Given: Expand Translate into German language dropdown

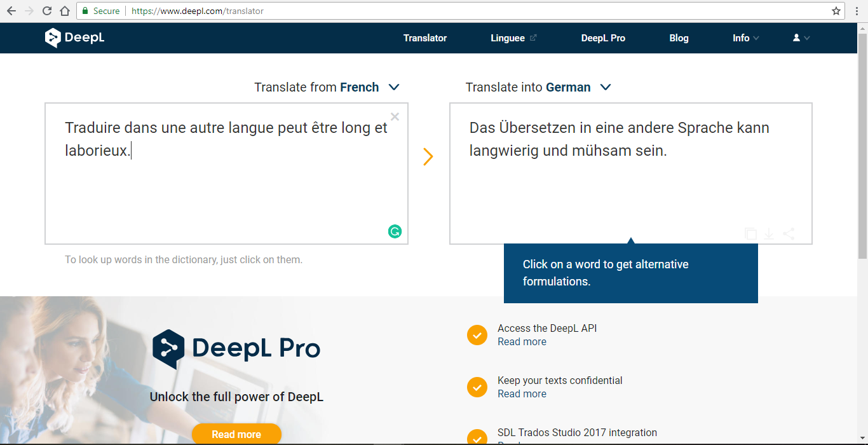Looking at the screenshot, I should tap(606, 87).
